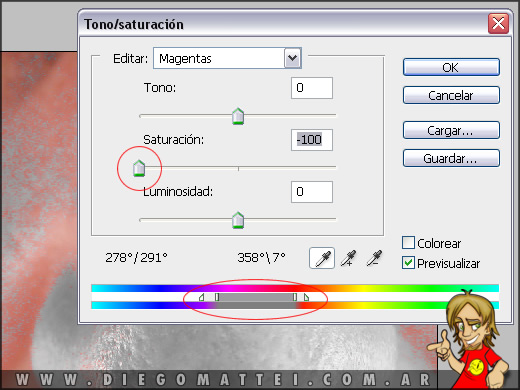
Task: Click the OK button
Action: tap(451, 67)
